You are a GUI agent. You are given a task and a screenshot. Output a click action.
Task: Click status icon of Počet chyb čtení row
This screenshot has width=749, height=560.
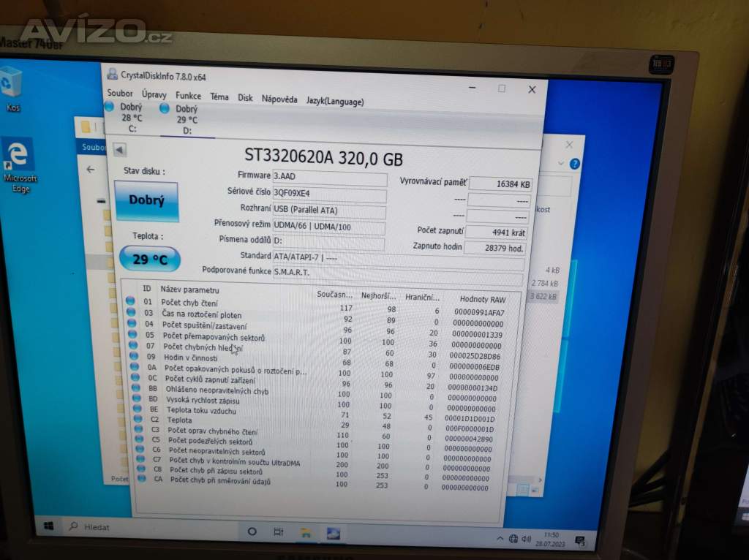(x=130, y=300)
